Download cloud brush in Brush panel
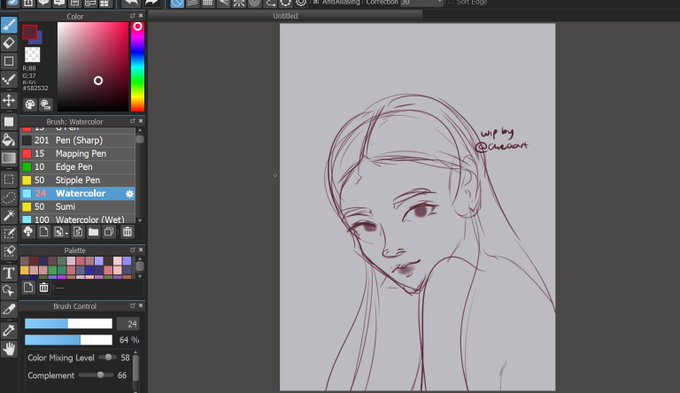 pyautogui.click(x=28, y=232)
